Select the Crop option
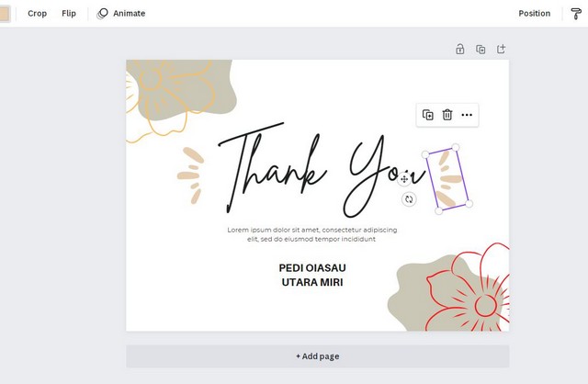This screenshot has width=588, height=384. pos(38,14)
